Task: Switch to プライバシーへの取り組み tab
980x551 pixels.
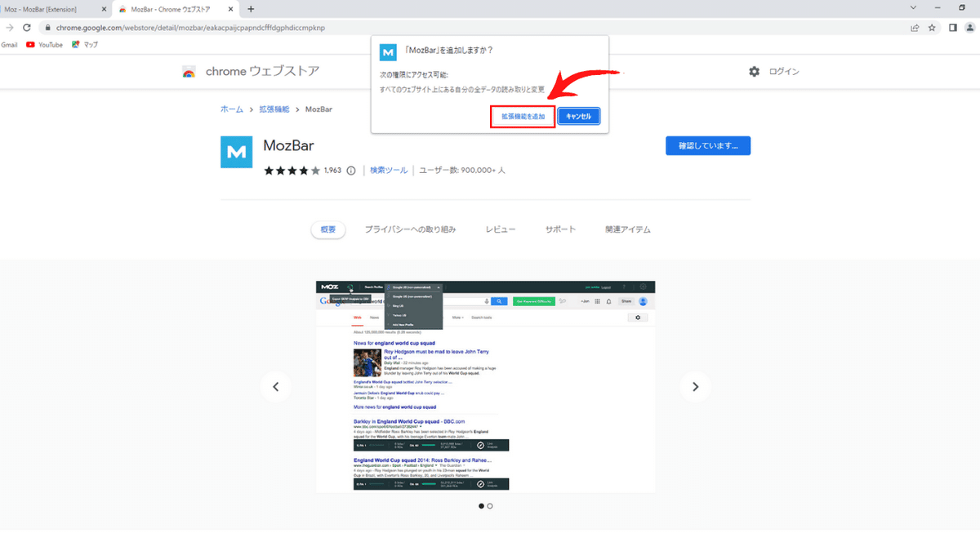Action: (410, 230)
